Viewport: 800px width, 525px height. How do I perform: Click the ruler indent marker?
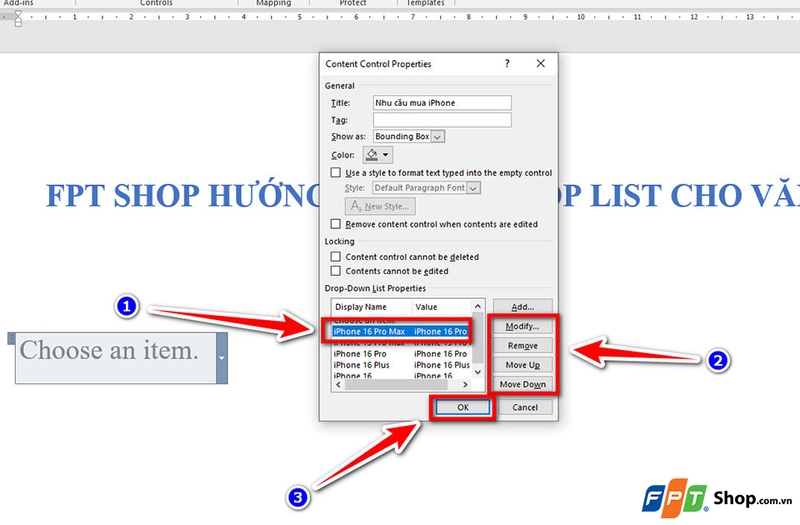pyautogui.click(x=18, y=18)
